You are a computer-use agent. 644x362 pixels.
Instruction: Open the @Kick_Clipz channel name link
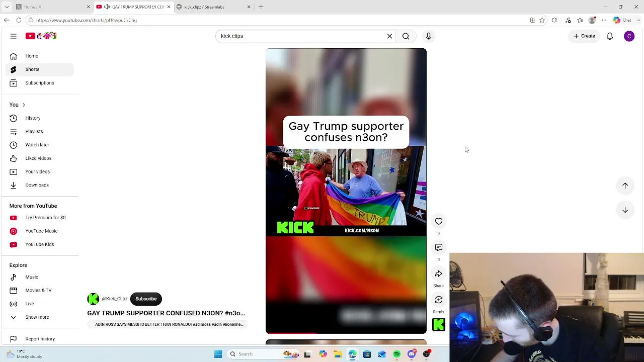(115, 299)
